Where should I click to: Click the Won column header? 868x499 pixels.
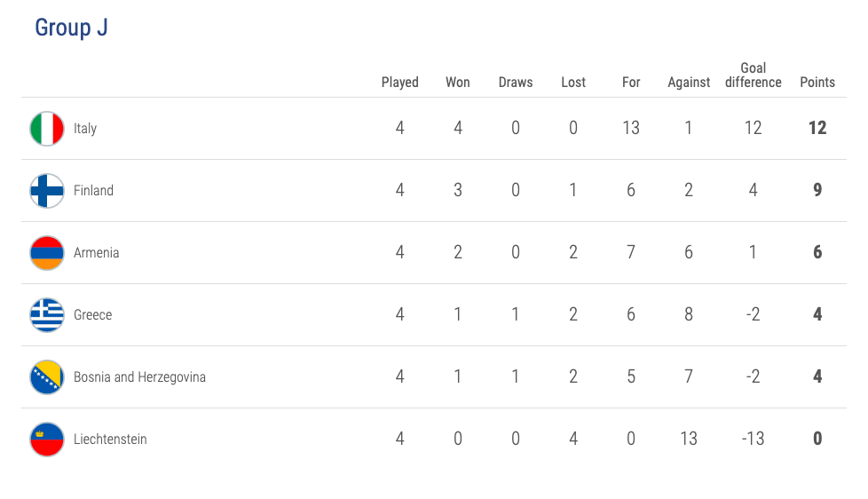click(x=458, y=83)
